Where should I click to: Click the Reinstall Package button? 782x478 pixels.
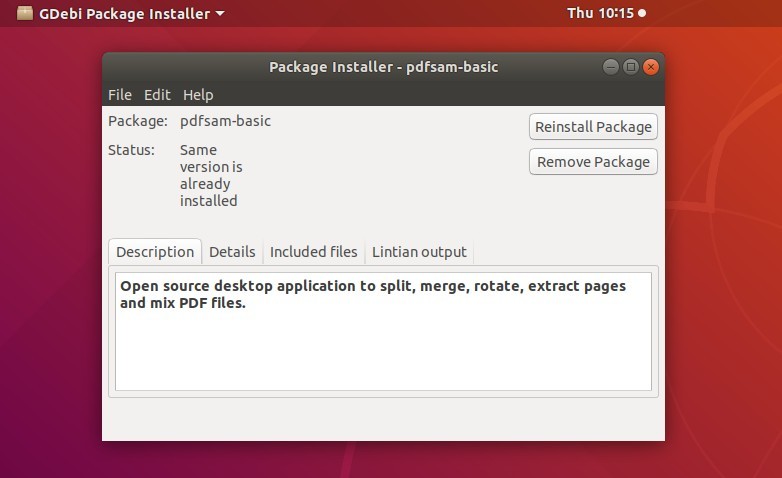593,127
